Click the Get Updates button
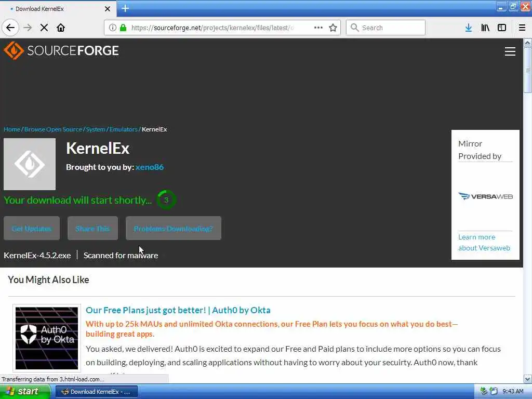 click(32, 229)
